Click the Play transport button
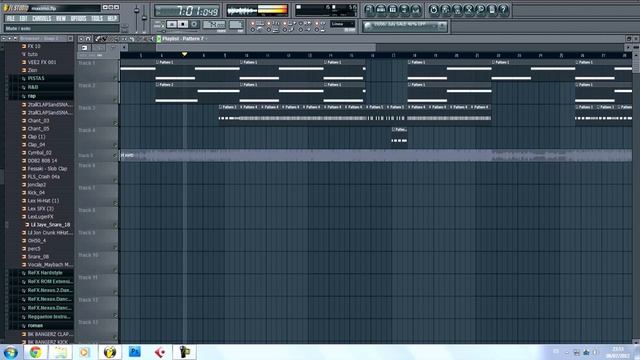 [172, 24]
